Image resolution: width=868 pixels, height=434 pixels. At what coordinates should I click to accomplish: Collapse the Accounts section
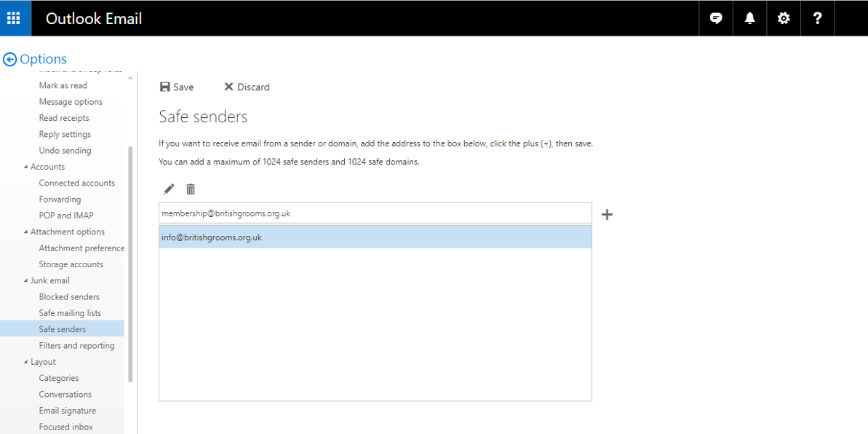[x=27, y=167]
